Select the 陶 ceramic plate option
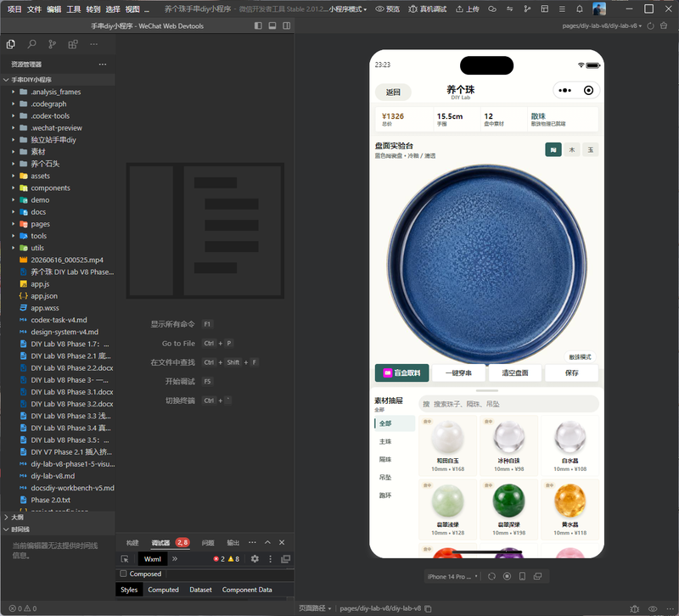Screen dimensions: 679x616 click(553, 150)
